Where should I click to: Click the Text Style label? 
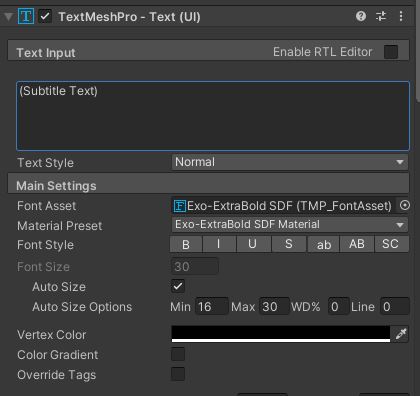(x=45, y=163)
